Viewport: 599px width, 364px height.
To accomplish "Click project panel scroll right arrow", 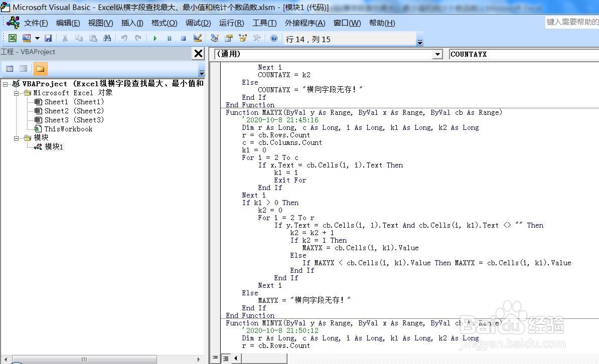I will [x=198, y=359].
